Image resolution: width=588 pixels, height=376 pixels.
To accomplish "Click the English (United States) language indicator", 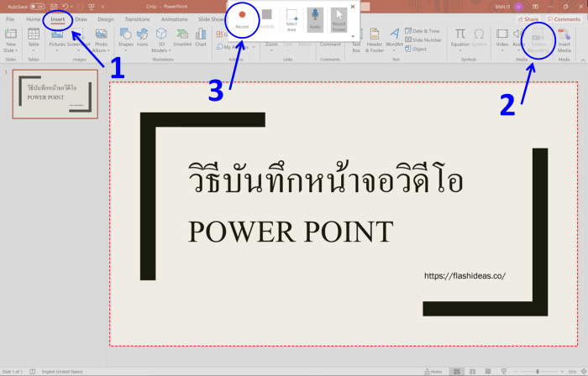I will (x=62, y=372).
